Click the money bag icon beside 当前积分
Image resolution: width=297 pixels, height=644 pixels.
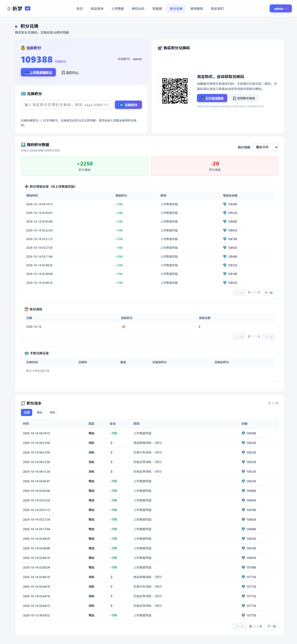click(x=23, y=48)
